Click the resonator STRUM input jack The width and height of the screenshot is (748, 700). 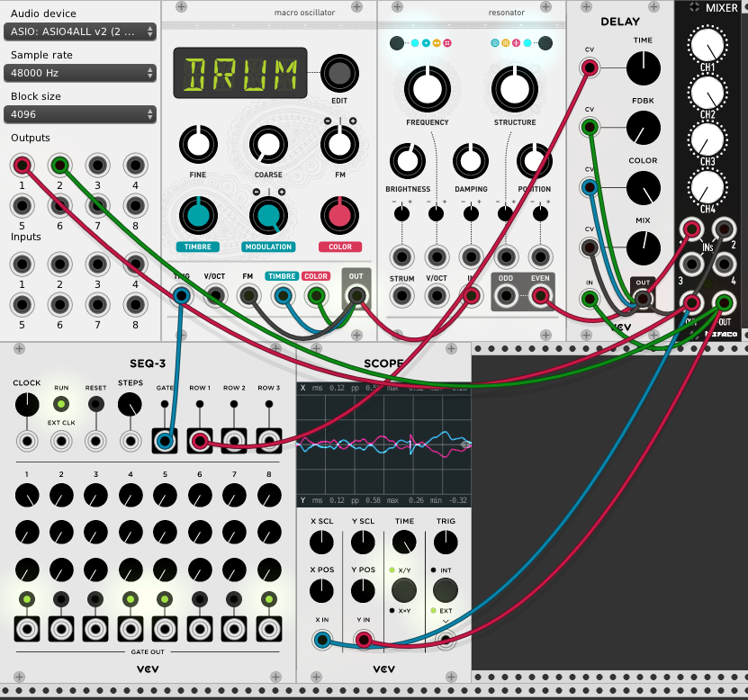[x=401, y=296]
